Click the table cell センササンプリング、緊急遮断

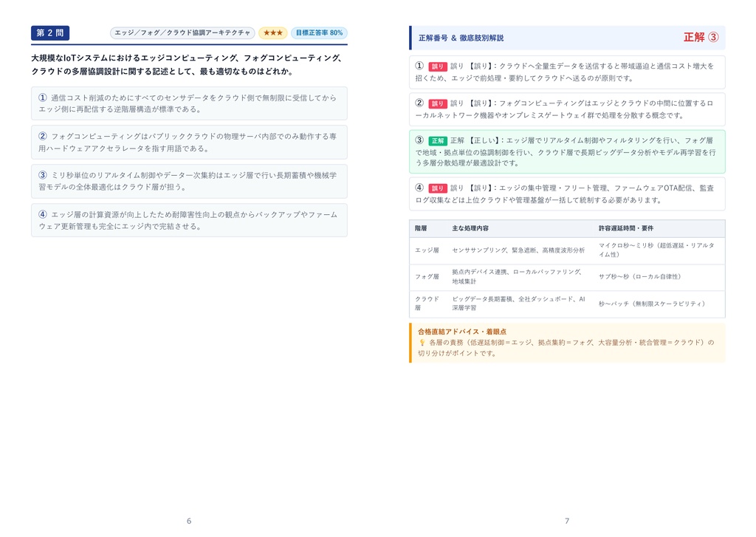518,250
